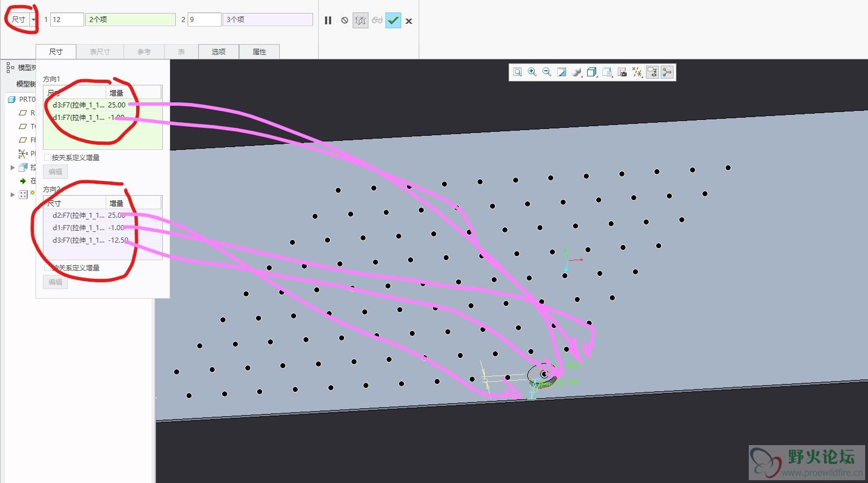The width and height of the screenshot is (868, 483).
Task: Select the PRT0 root part in model tree
Action: [23, 99]
